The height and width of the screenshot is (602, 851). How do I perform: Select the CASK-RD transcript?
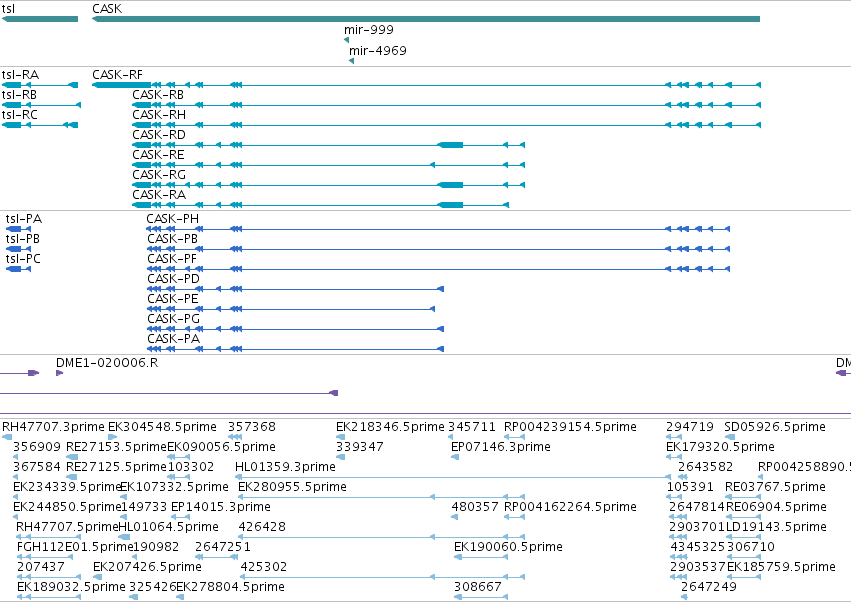click(328, 145)
